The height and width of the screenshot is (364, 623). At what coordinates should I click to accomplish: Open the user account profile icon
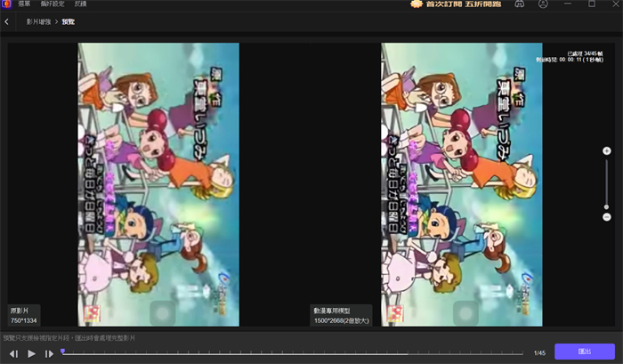(543, 4)
